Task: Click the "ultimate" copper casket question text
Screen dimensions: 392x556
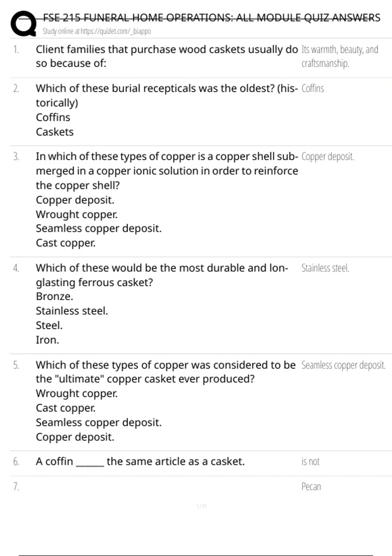Action: tap(165, 372)
